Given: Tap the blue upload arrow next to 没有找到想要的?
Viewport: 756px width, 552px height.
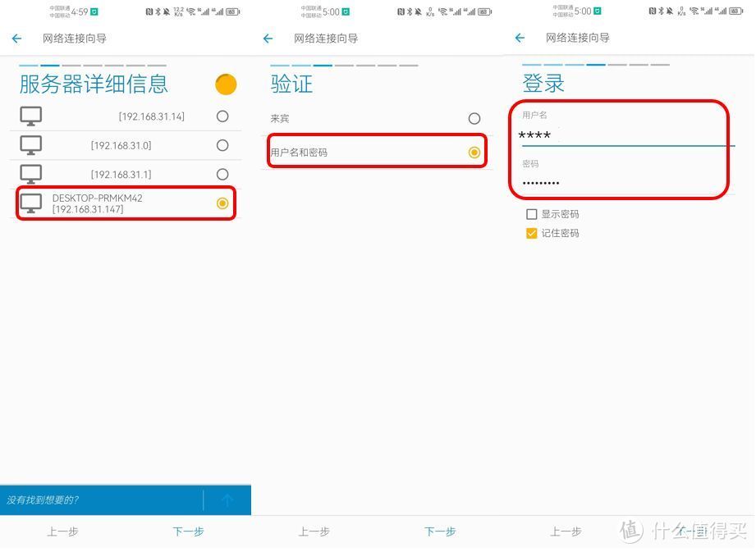Looking at the screenshot, I should [x=227, y=500].
